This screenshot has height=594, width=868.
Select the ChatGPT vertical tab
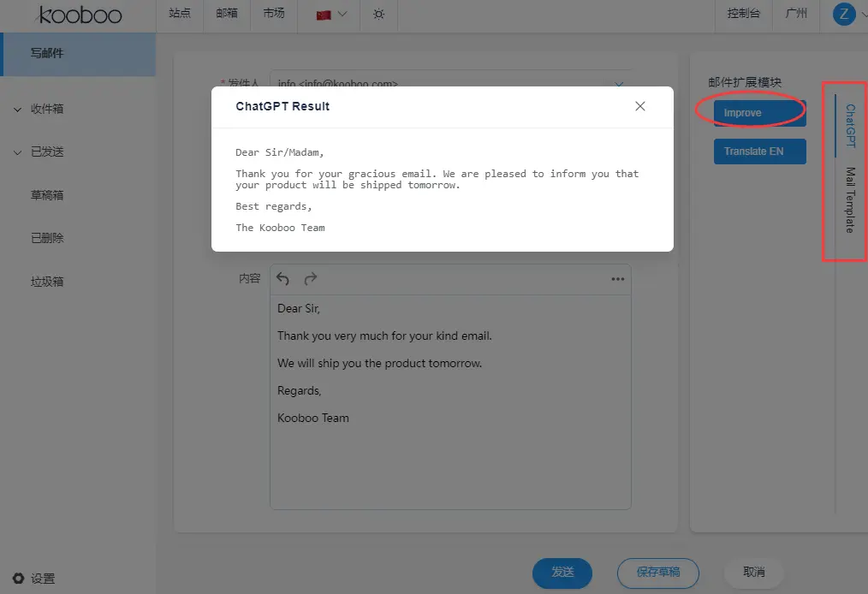[x=850, y=126]
